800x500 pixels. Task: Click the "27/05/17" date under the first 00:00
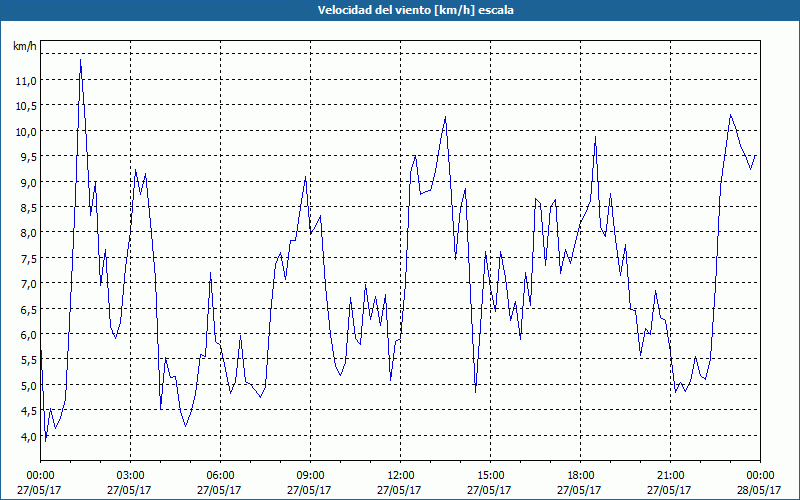(x=39, y=490)
